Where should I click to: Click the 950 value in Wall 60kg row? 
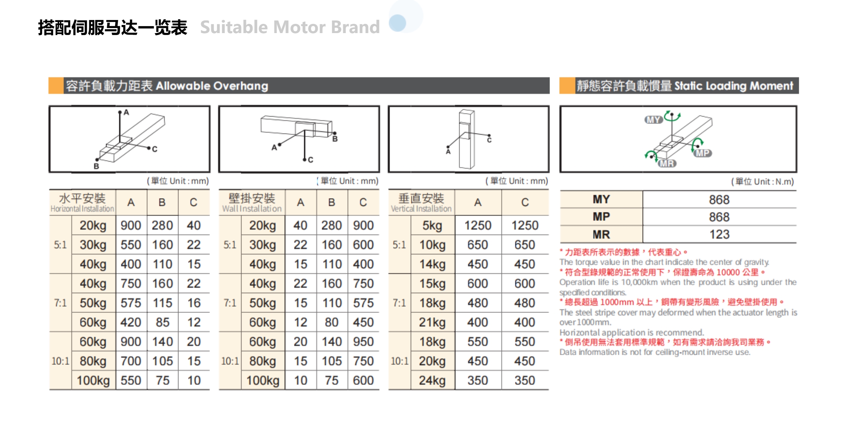pyautogui.click(x=363, y=342)
